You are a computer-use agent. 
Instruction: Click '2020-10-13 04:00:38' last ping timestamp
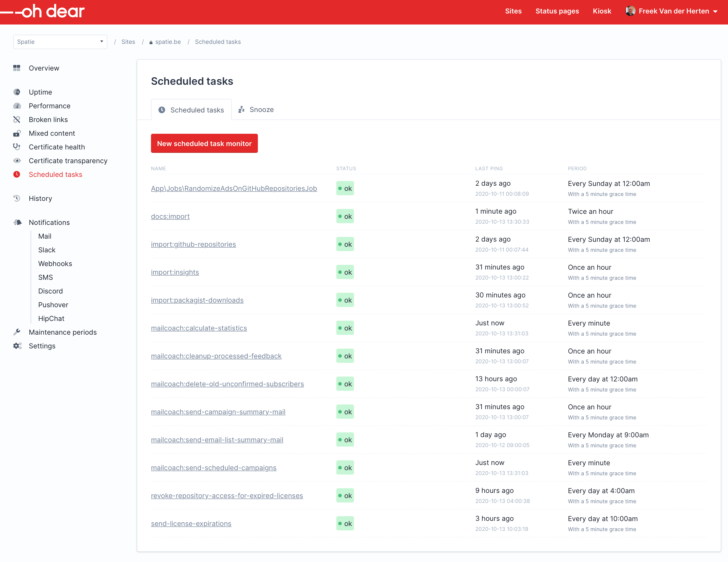tap(502, 501)
